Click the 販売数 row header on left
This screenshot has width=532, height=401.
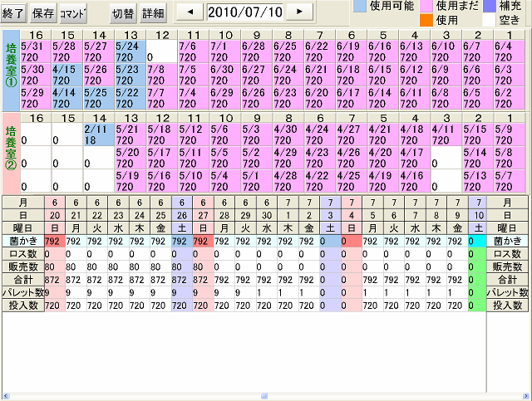[23, 267]
